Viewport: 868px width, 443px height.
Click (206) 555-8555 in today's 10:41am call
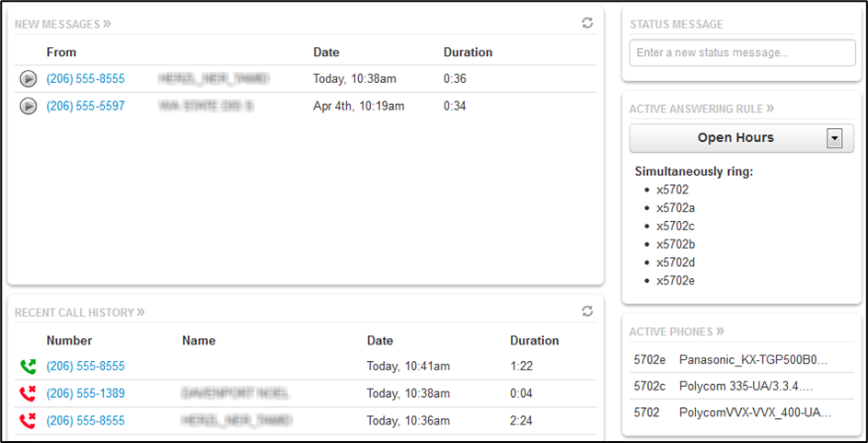[86, 367]
